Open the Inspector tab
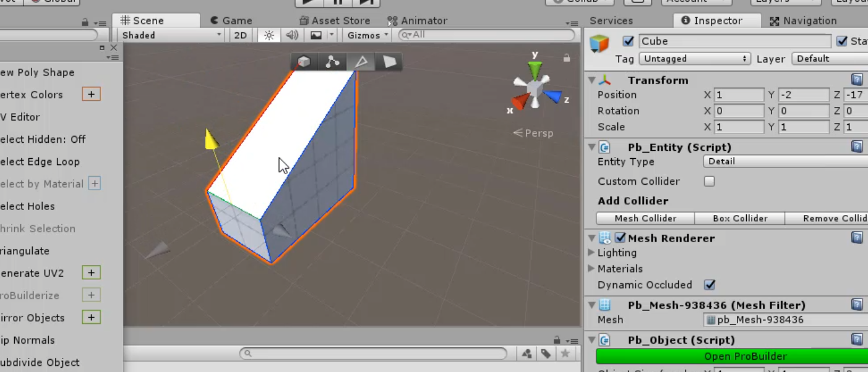868x372 pixels. (716, 20)
